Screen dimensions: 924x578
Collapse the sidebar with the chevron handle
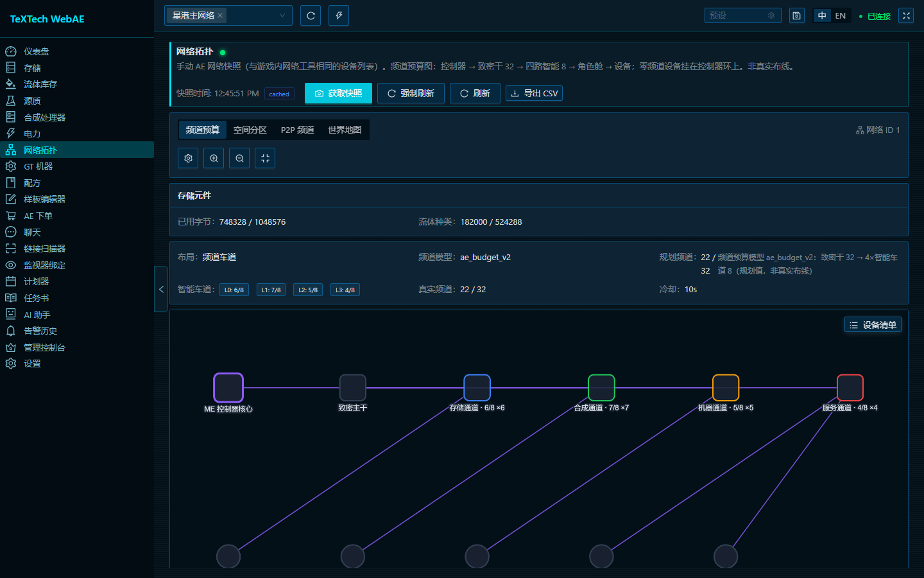click(161, 289)
